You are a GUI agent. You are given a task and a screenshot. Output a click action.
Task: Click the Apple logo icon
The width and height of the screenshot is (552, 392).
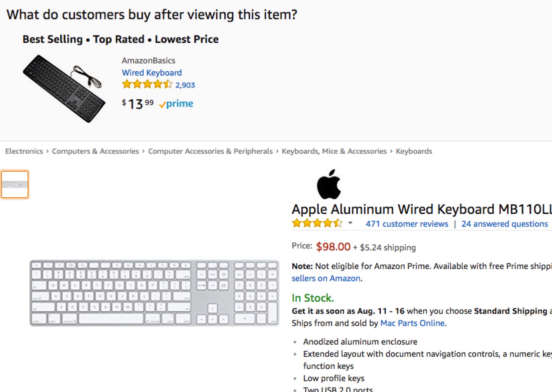coord(329,184)
